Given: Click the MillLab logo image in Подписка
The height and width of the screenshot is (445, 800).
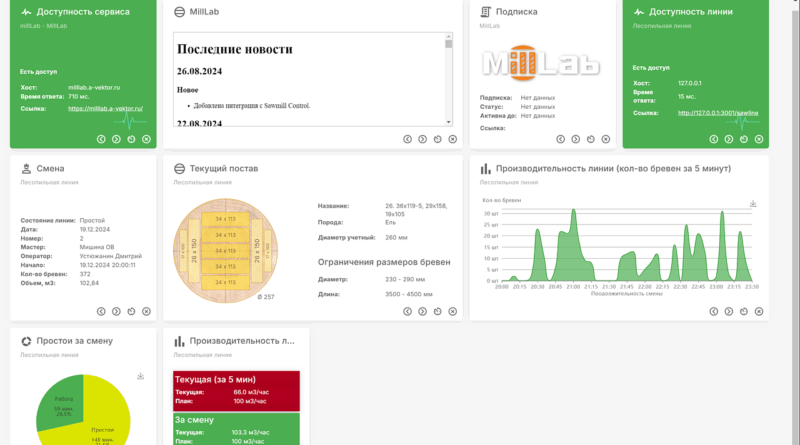Looking at the screenshot, I should click(541, 63).
